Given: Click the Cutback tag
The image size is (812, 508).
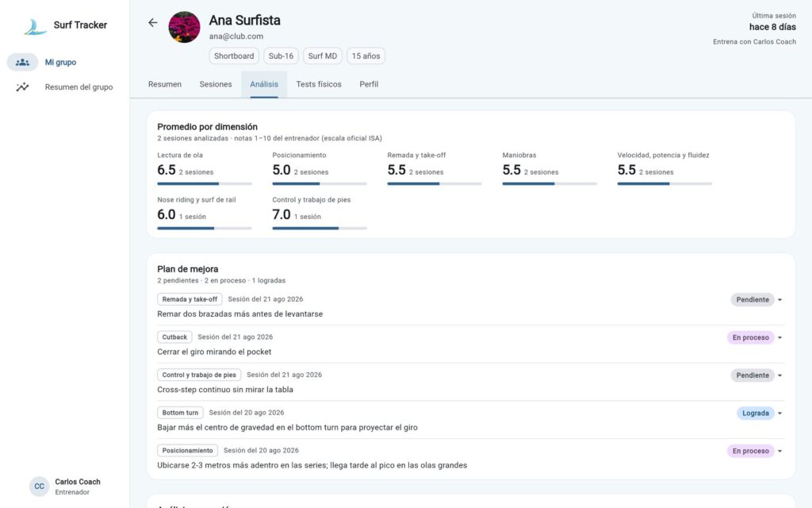Looking at the screenshot, I should [x=174, y=337].
